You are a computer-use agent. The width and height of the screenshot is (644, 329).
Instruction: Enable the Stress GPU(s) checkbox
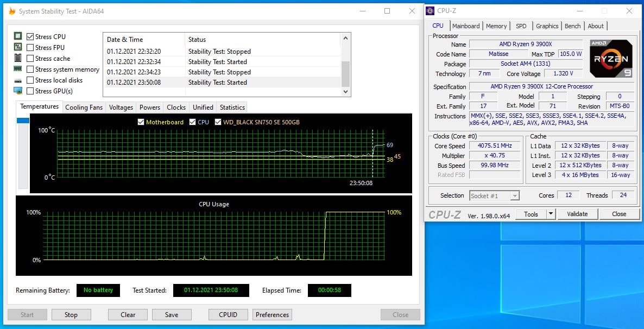30,91
